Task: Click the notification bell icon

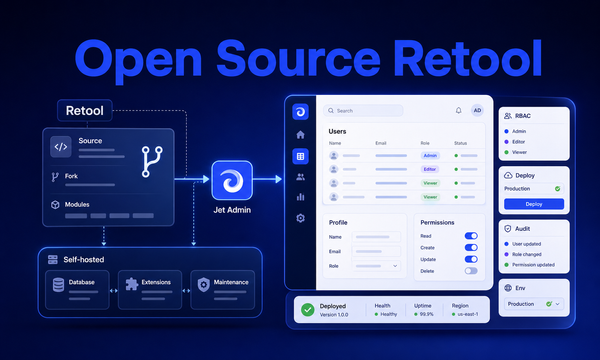Action: click(x=458, y=111)
